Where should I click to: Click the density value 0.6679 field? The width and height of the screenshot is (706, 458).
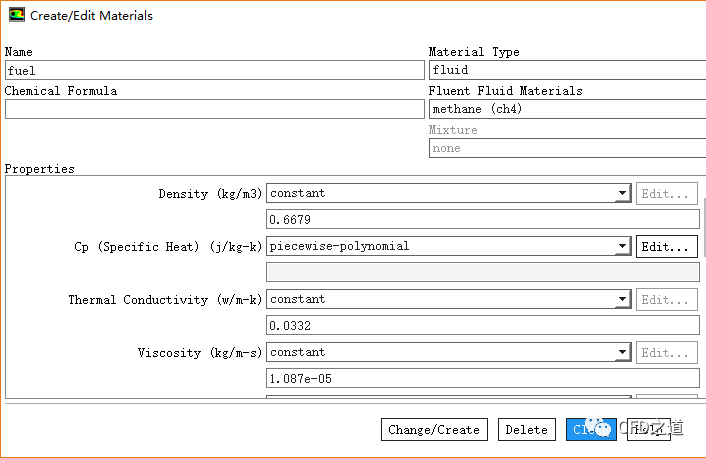point(482,219)
